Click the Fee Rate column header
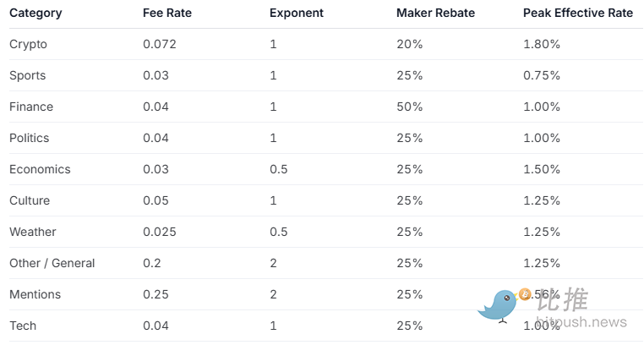The image size is (644, 345). point(166,14)
